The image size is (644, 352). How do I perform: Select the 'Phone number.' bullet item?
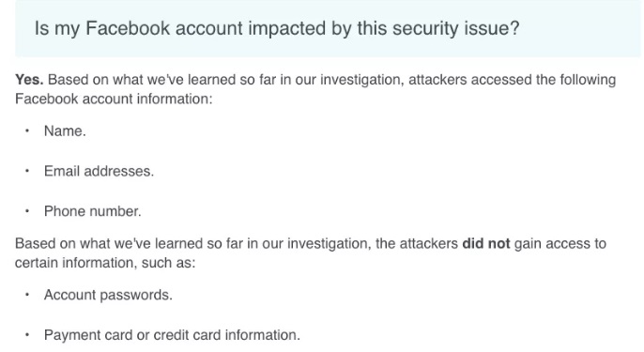click(x=92, y=211)
